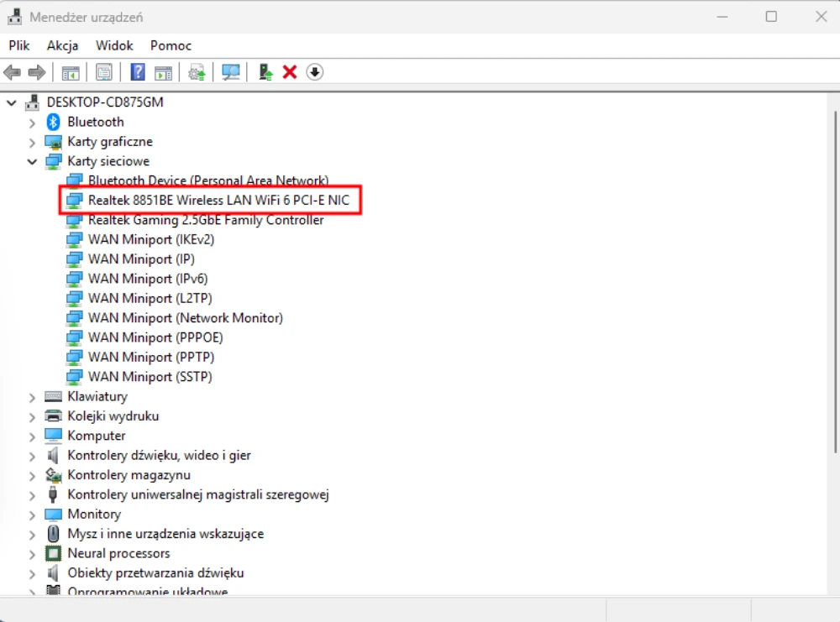
Task: Select Realtek Gaming 2.5GbE Family Controller
Action: click(206, 220)
